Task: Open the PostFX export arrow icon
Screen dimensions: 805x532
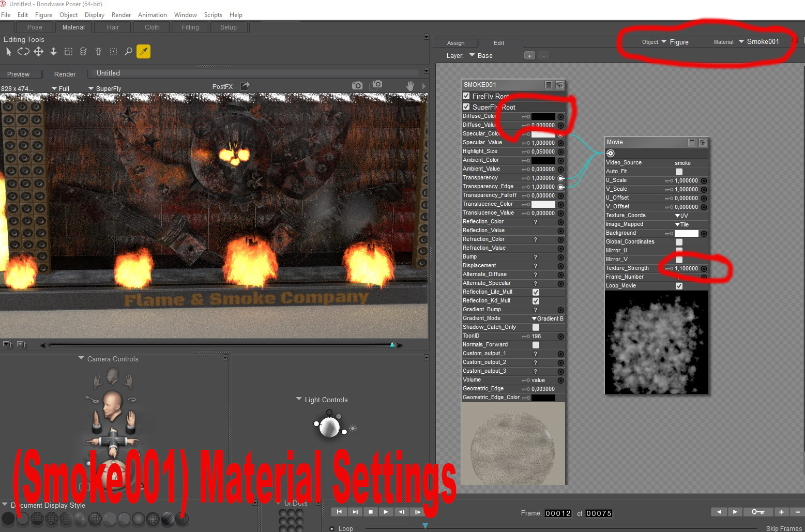Action: [x=245, y=86]
